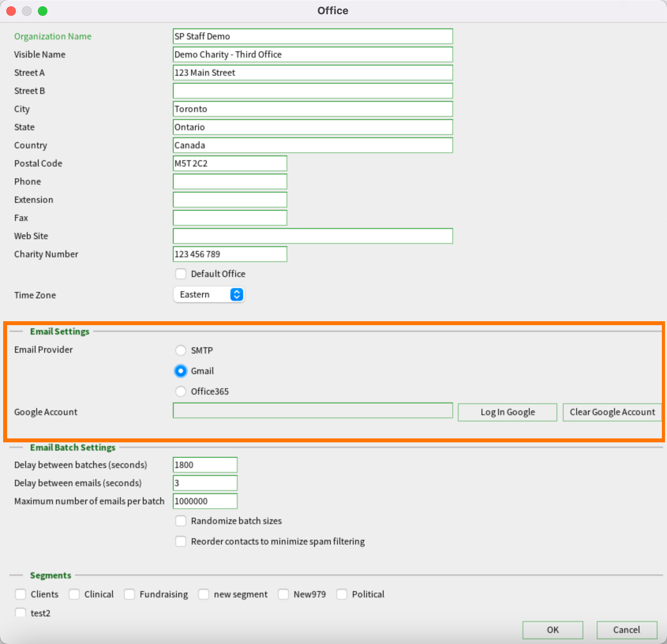Check the Clinical segment box
667x644 pixels.
74,594
